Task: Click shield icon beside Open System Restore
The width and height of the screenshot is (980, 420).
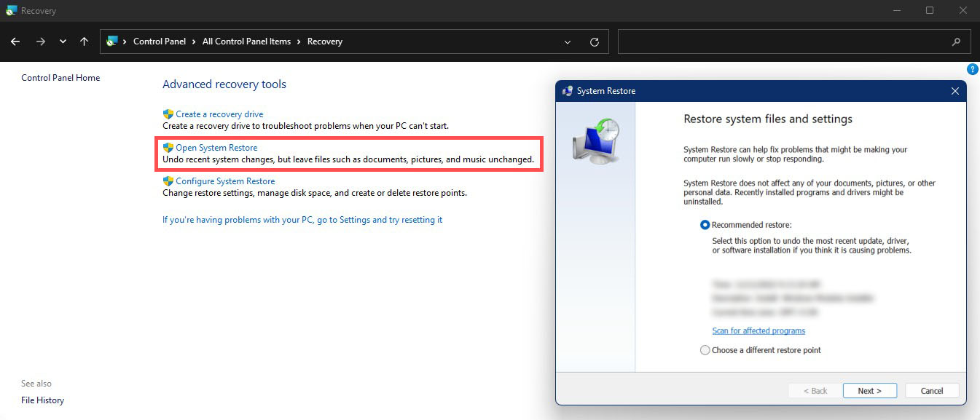Action: tap(168, 148)
